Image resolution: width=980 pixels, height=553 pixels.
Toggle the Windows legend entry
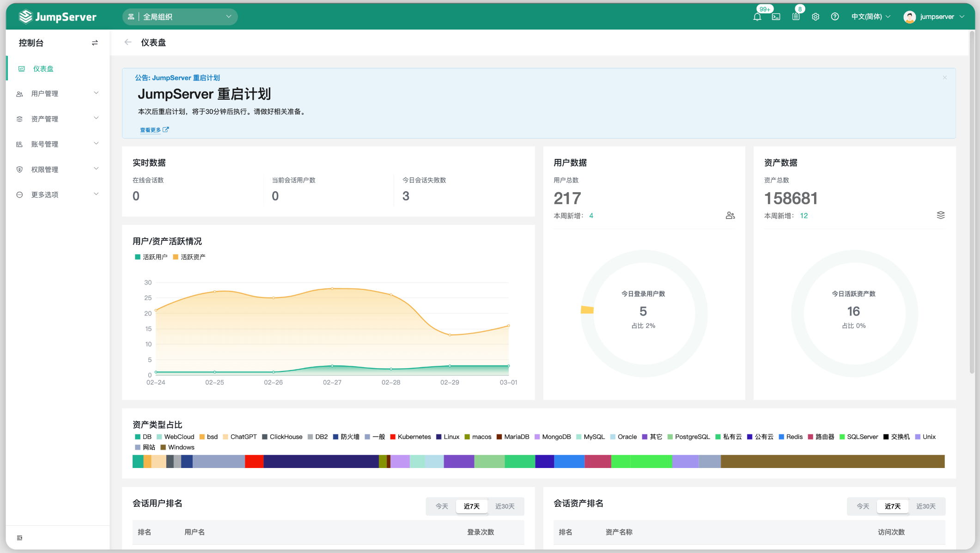click(177, 448)
